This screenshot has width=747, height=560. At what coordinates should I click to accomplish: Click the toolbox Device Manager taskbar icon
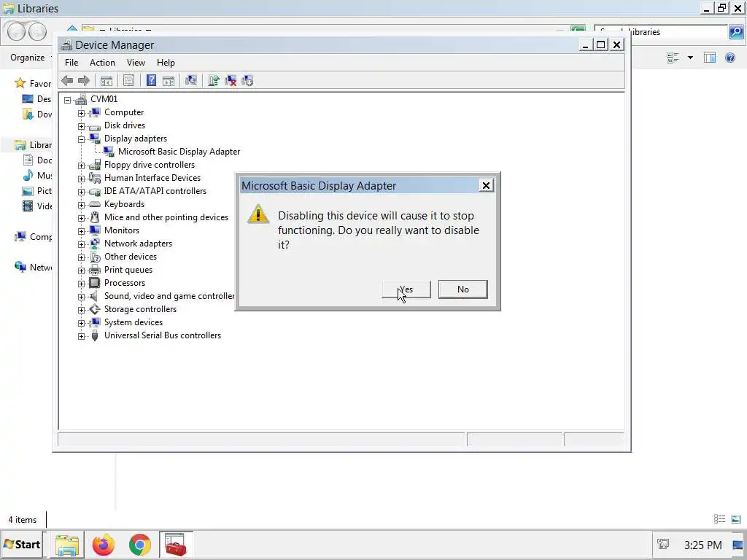176,545
